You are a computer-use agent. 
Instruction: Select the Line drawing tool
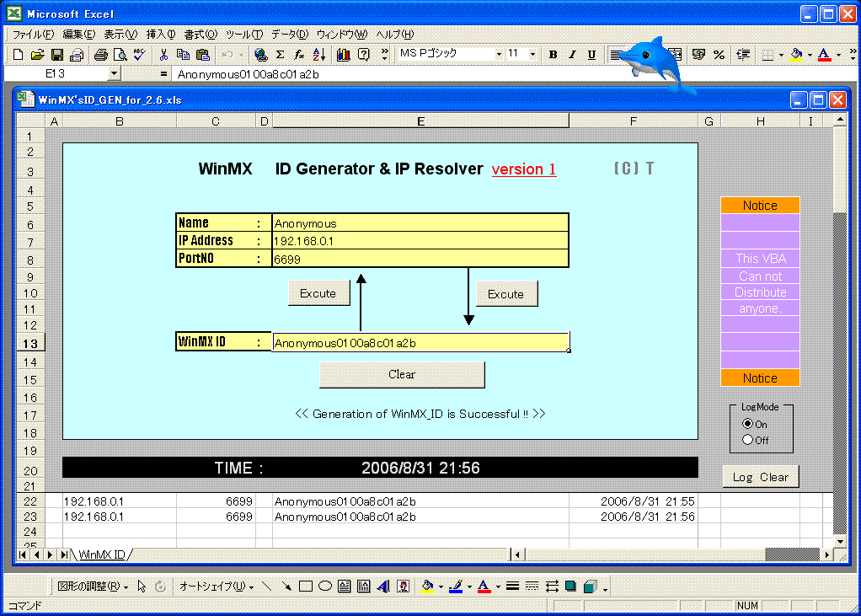267,587
